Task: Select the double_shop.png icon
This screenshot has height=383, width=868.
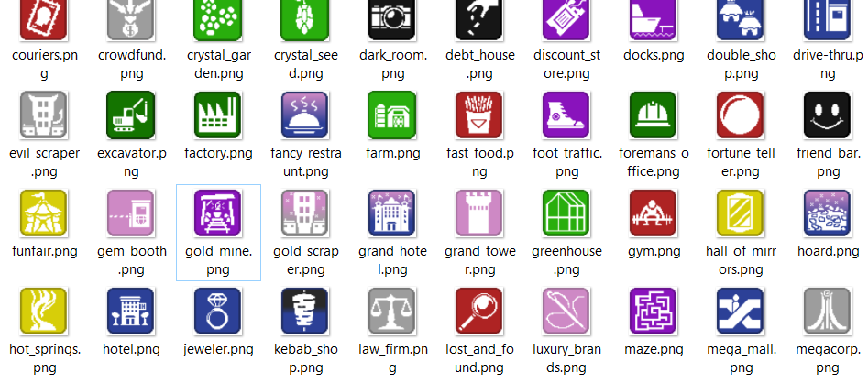Action: (741, 19)
